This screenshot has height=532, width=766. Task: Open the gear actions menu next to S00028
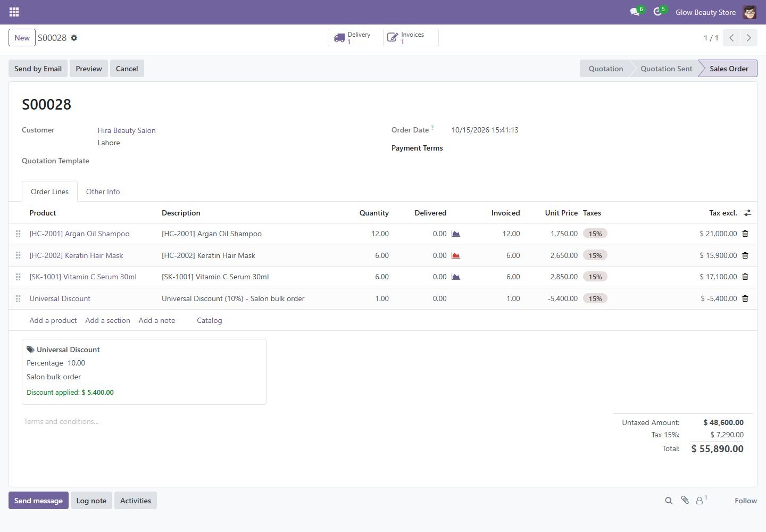click(x=74, y=38)
